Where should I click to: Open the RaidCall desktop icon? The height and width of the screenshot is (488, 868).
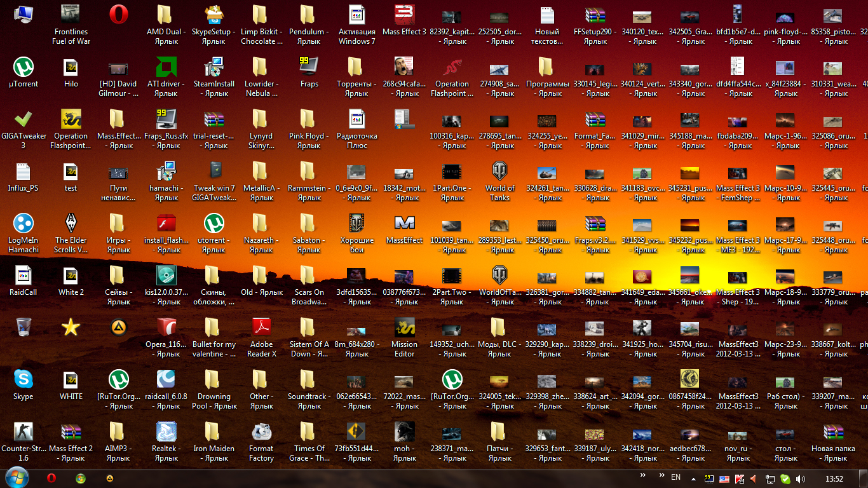click(x=24, y=281)
